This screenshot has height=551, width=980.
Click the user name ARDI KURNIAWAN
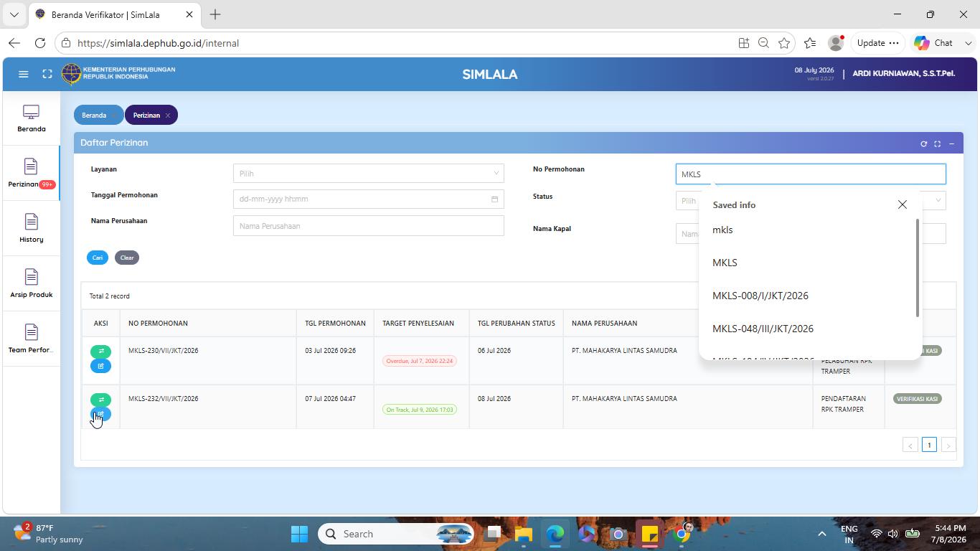[x=904, y=73]
